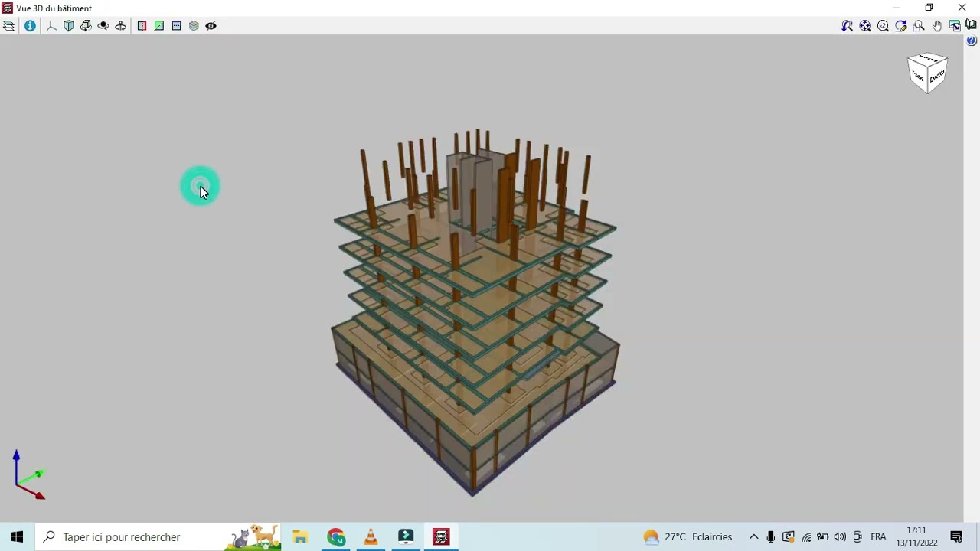The height and width of the screenshot is (551, 980).
Task: Click the blue and red section icon
Action: coord(142,26)
